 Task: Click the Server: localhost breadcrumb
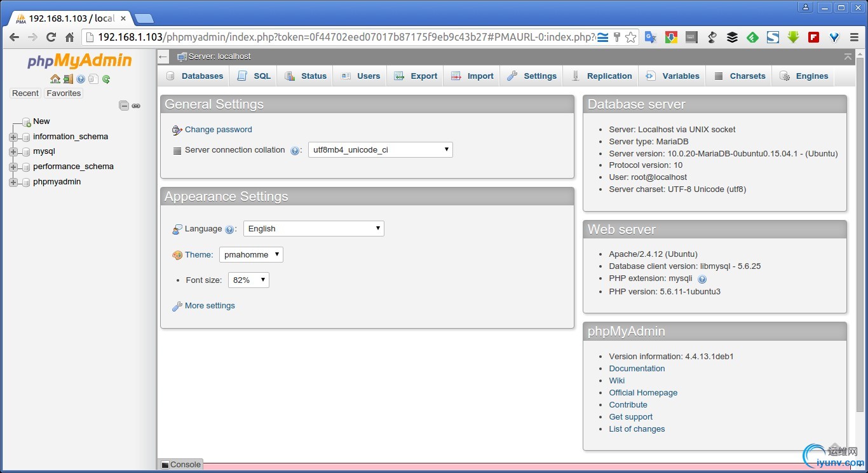pos(219,57)
